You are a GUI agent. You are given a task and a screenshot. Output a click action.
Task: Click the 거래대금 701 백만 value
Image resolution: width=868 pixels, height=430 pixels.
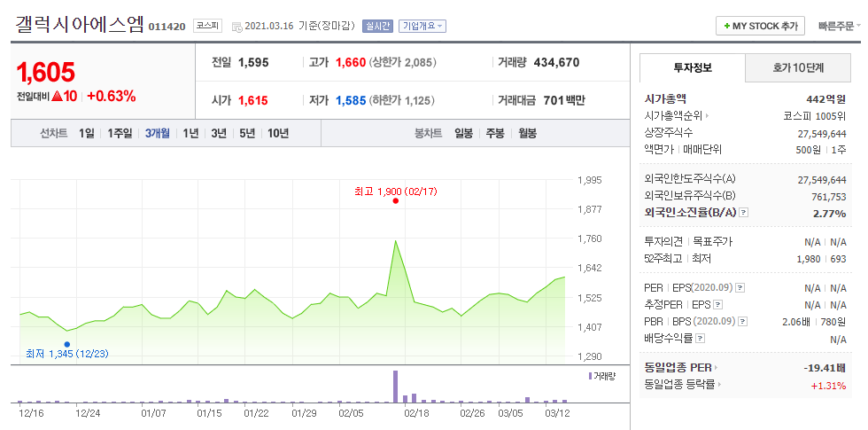pos(563,101)
